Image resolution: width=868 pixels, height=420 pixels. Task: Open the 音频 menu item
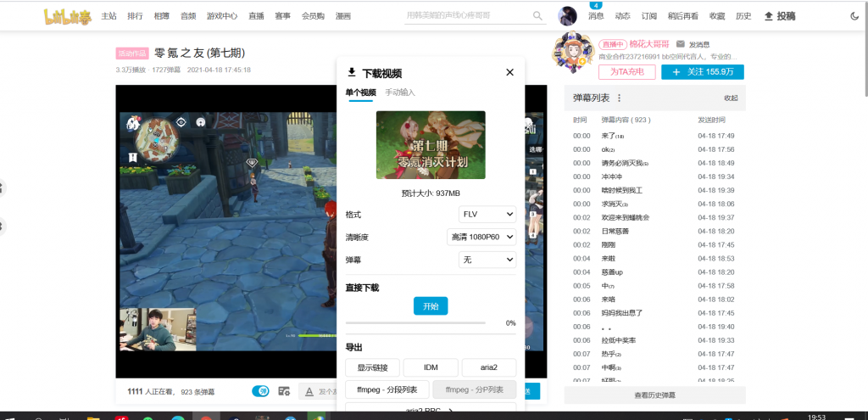[x=188, y=16]
